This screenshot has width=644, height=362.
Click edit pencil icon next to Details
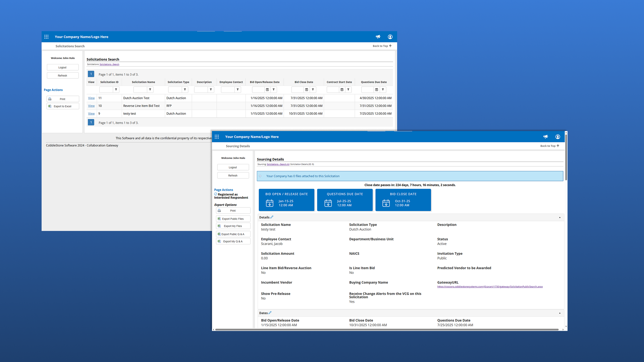pyautogui.click(x=272, y=217)
